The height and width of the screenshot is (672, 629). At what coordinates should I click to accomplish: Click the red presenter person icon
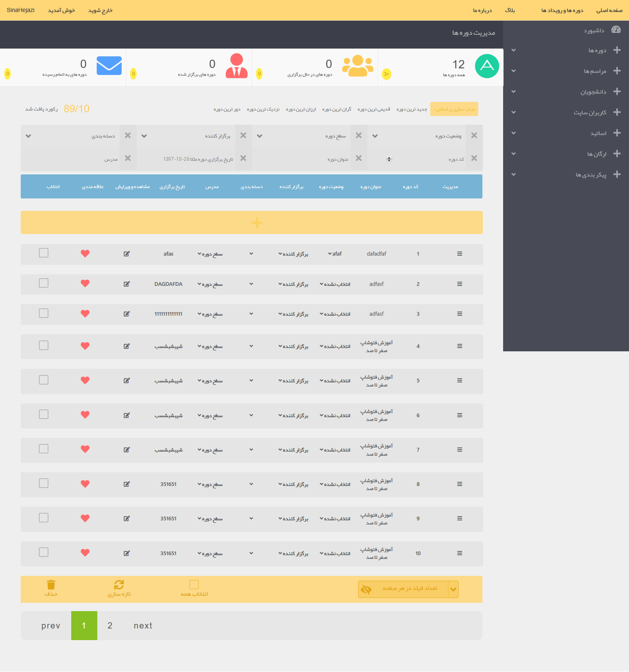tap(236, 65)
